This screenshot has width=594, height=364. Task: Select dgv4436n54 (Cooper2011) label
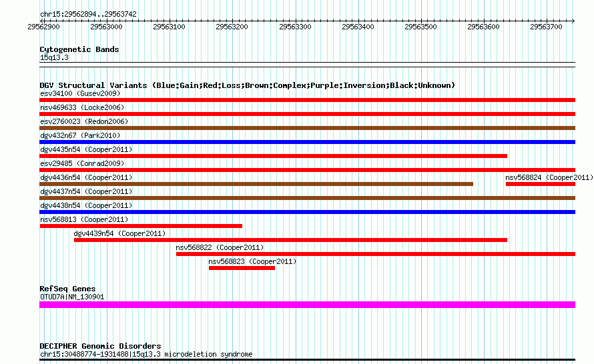86,177
